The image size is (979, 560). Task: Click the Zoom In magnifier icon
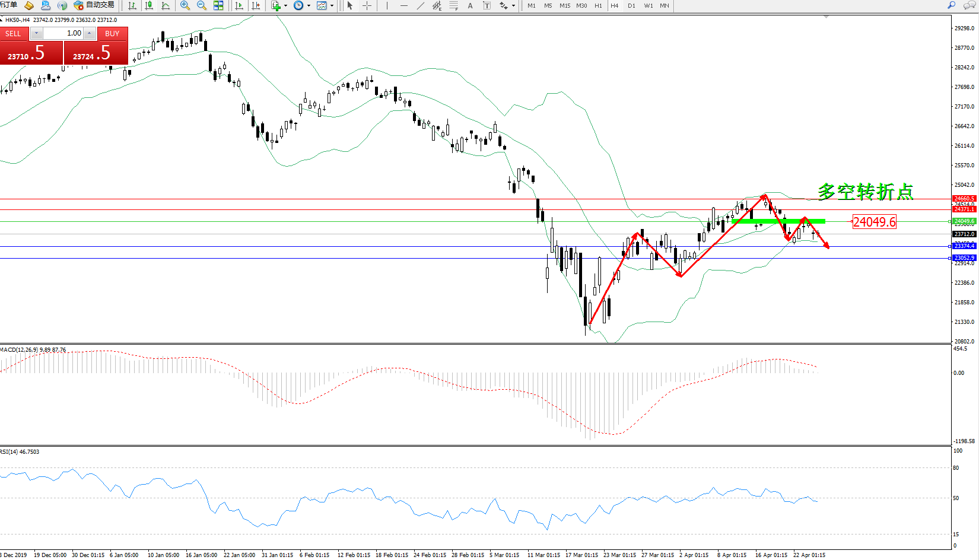[185, 5]
